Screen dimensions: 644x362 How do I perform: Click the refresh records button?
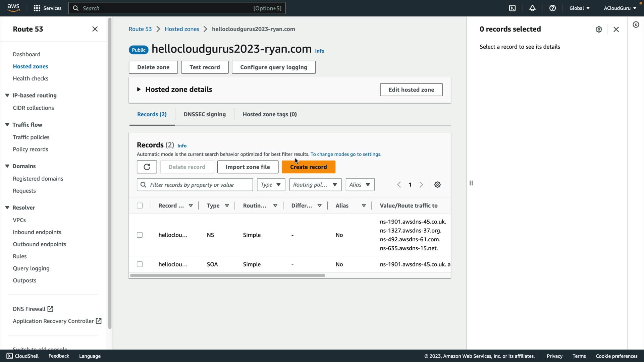147,167
